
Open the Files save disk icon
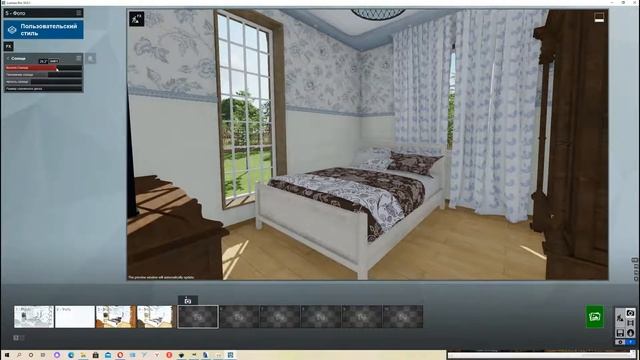[620, 333]
